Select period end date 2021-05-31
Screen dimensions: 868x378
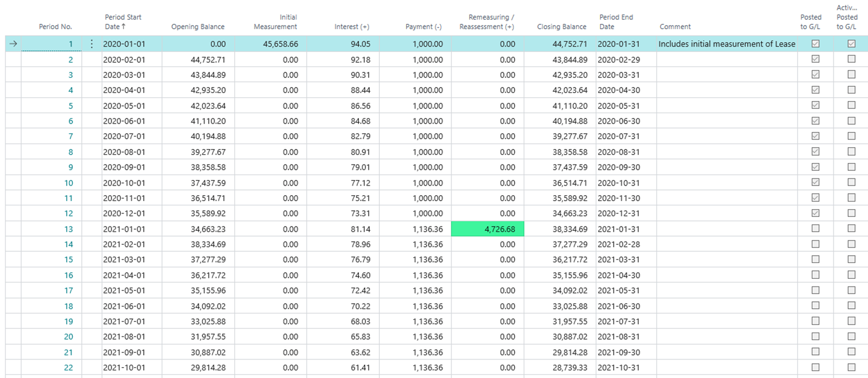pos(619,291)
